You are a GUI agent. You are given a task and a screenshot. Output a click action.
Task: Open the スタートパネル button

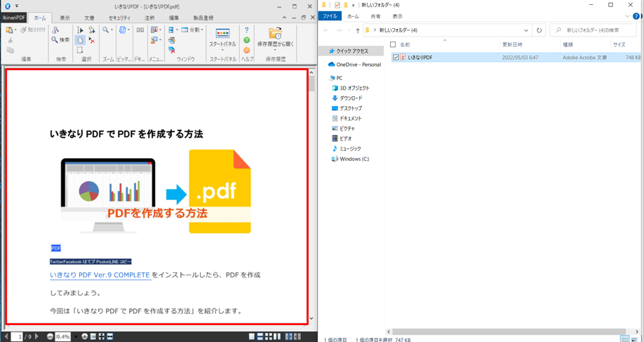[x=222, y=39]
